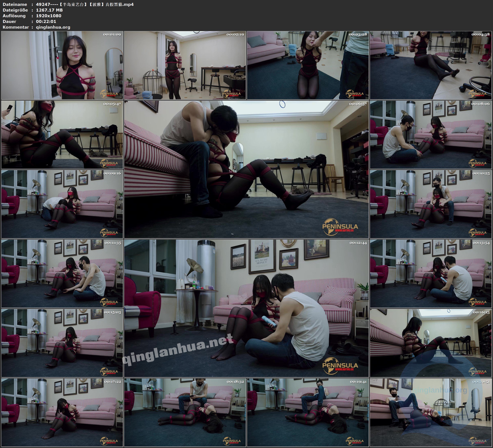Click the thumbnail at timestamp 00:01:09
493x448 pixels.
(62, 65)
